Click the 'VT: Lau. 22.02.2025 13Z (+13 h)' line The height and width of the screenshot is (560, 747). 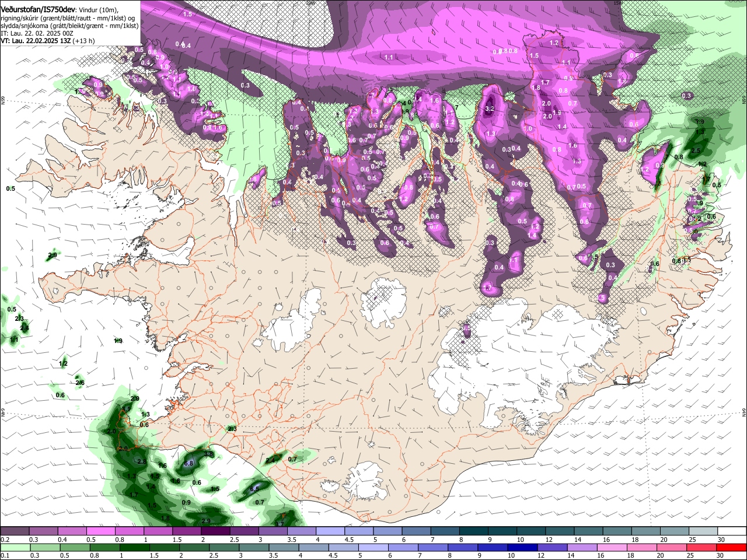coord(48,41)
